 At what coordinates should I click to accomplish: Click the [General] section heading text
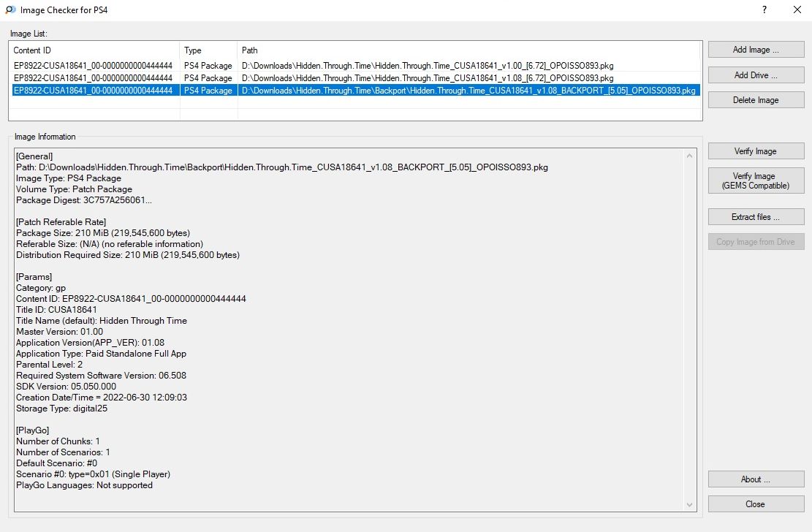tap(34, 156)
